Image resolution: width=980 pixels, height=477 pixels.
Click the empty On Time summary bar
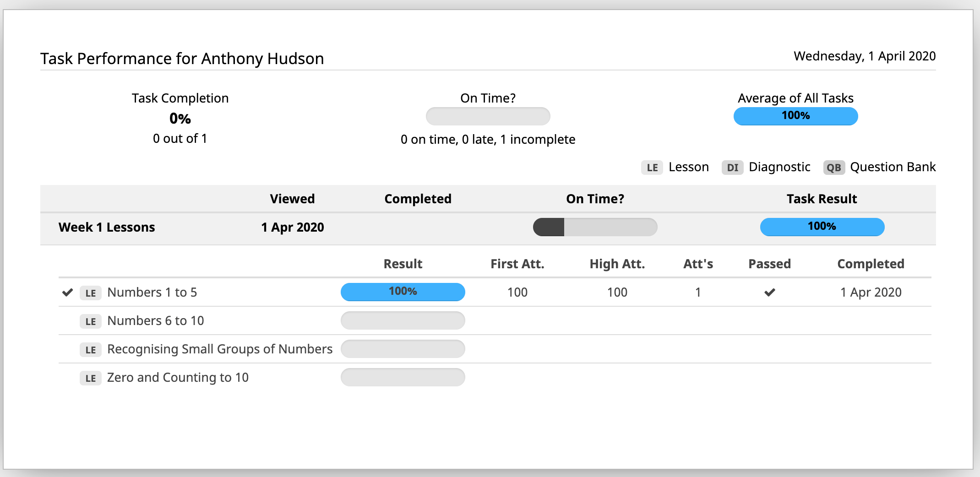tap(488, 116)
